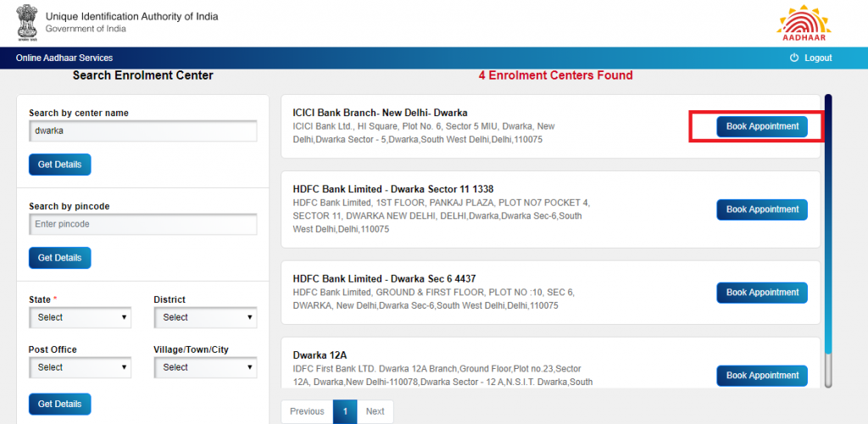Click the HDFC Bank Limited - Dwarka Sector 11 1338 title

pos(393,189)
